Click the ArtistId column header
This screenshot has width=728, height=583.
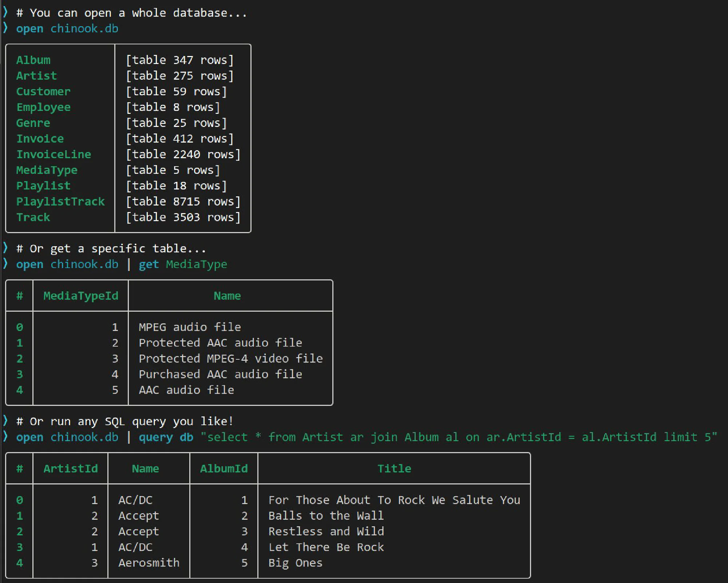71,468
